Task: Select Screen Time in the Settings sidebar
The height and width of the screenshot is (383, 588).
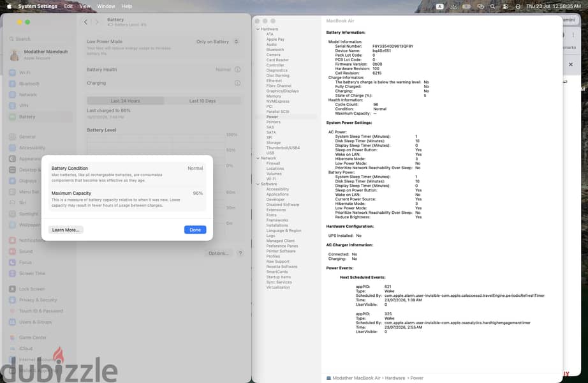Action: coord(40,273)
